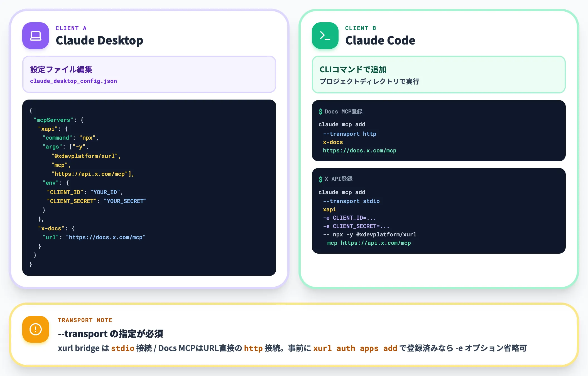Click the CLIENT A label

coord(71,28)
